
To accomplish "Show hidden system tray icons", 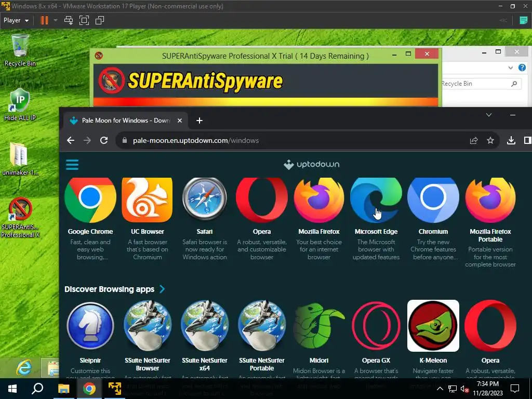I will [440, 389].
